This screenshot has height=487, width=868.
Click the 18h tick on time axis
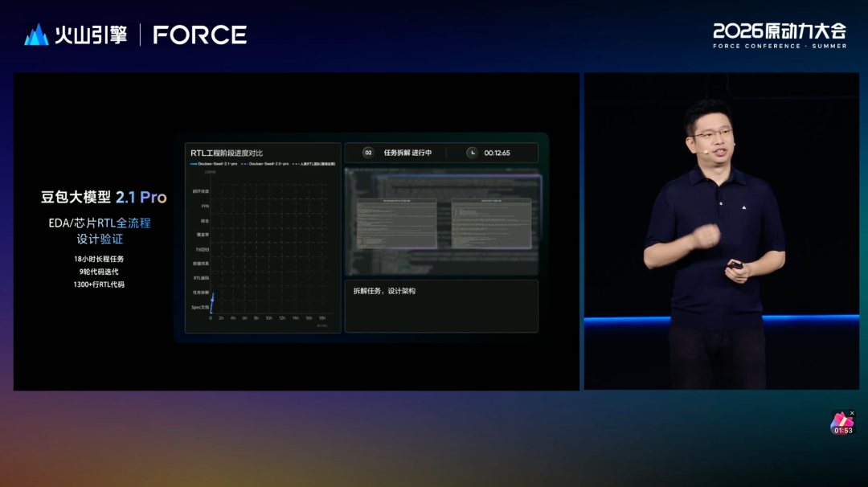[x=322, y=318]
